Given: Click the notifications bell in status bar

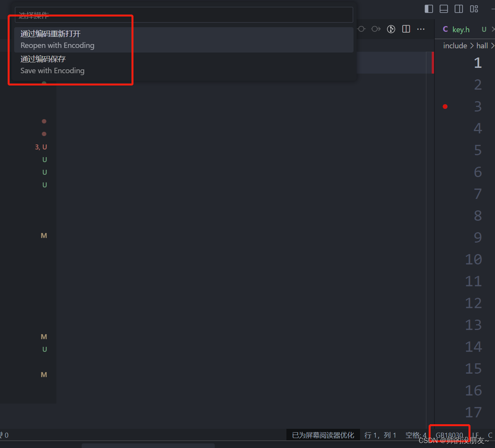Looking at the screenshot, I should [x=3, y=435].
